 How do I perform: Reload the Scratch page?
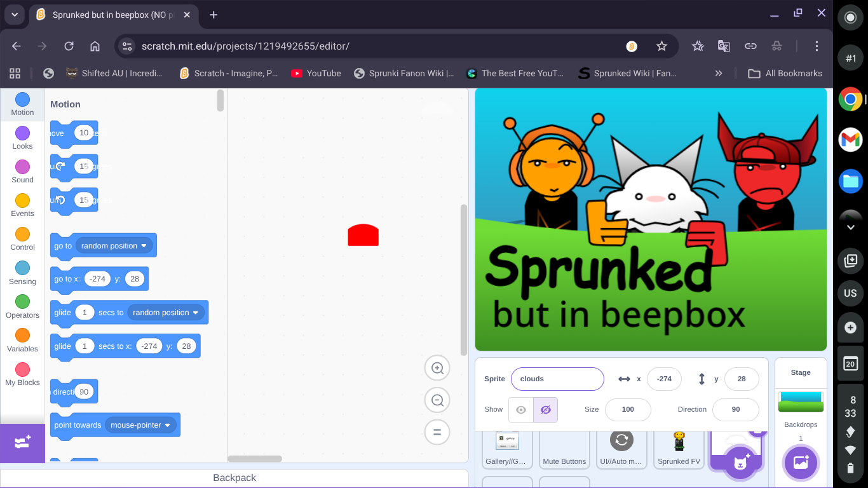[x=69, y=46]
